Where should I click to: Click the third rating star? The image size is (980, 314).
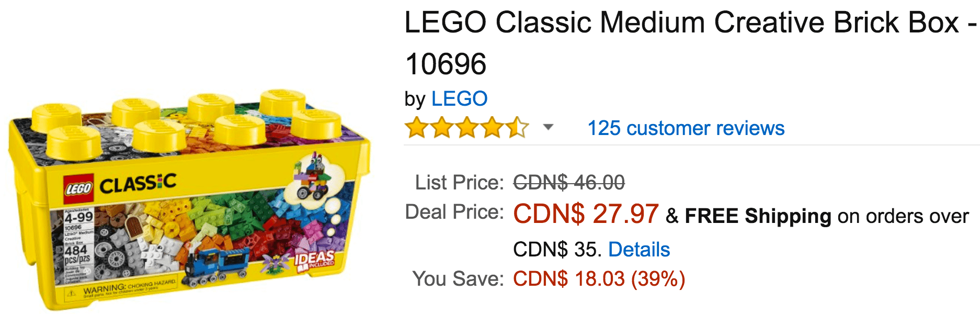click(x=467, y=128)
